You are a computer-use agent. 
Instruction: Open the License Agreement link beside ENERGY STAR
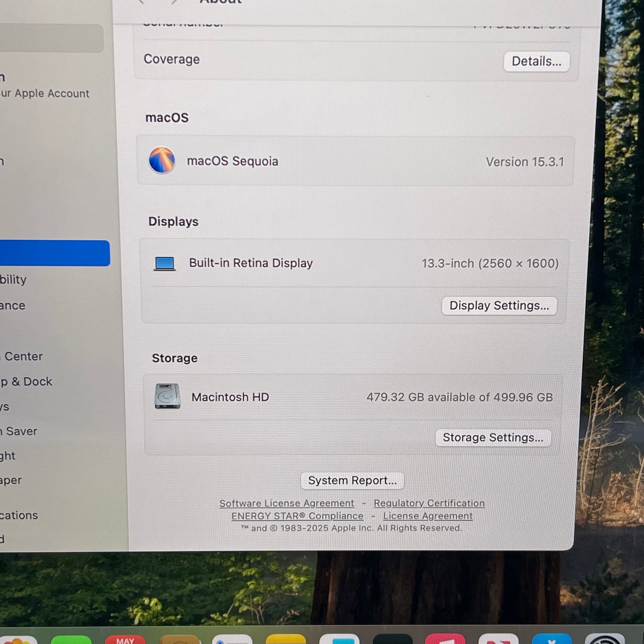(428, 516)
